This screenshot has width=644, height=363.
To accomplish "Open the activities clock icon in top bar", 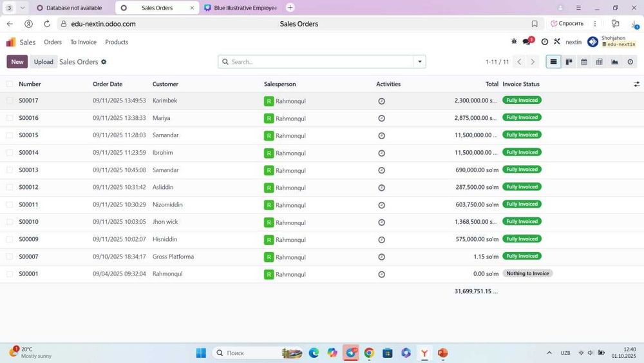I will coord(545,42).
